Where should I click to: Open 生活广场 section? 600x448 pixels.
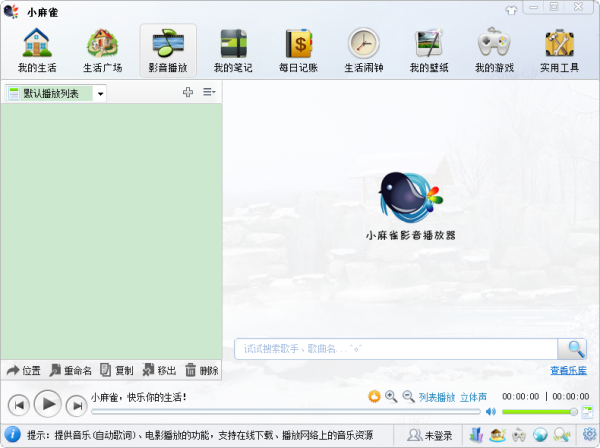102,51
